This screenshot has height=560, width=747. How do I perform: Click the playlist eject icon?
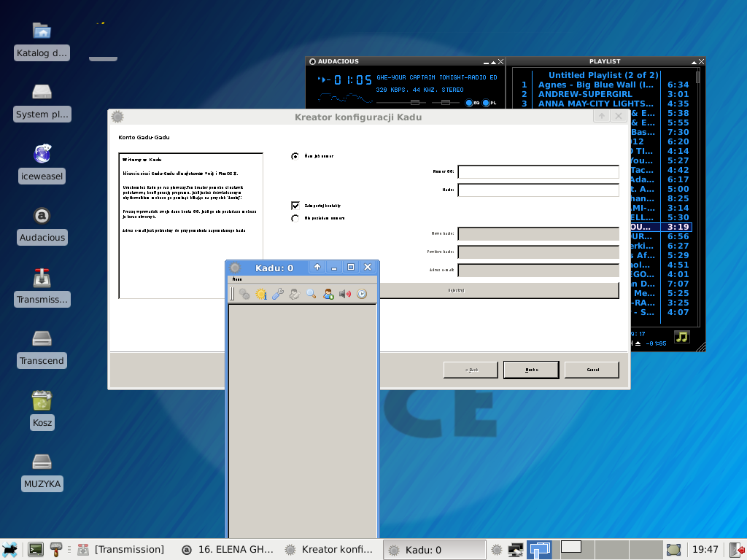pos(638,343)
